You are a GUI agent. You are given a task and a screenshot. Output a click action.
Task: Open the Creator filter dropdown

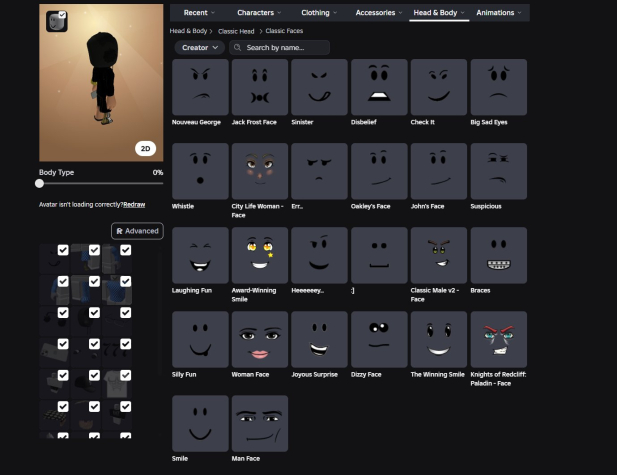coord(199,47)
